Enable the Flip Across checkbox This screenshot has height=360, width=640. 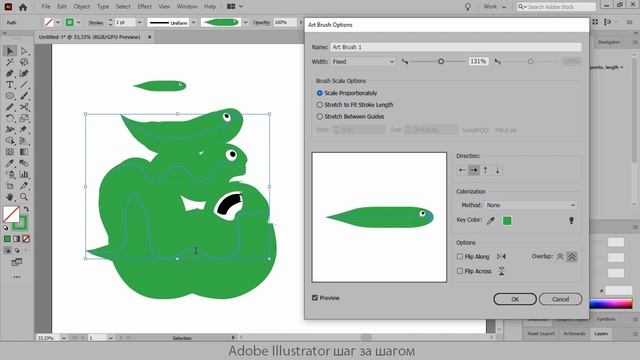click(x=460, y=271)
